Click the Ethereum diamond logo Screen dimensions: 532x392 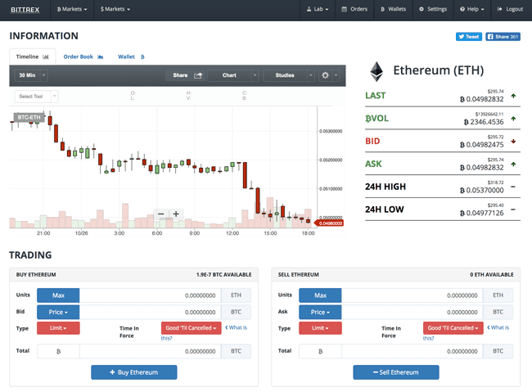(x=376, y=71)
